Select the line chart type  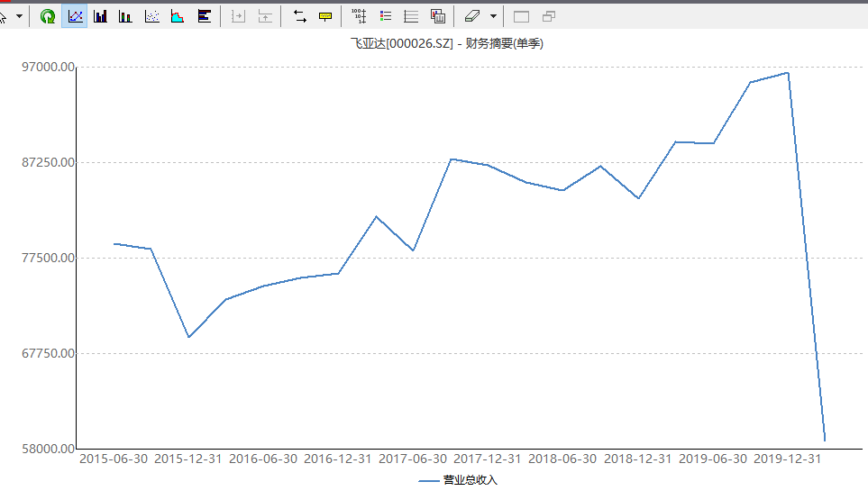(x=75, y=16)
